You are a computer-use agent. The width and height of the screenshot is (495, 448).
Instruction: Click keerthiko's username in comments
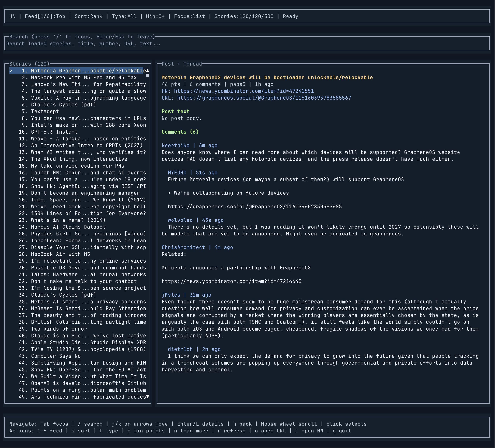(x=176, y=145)
